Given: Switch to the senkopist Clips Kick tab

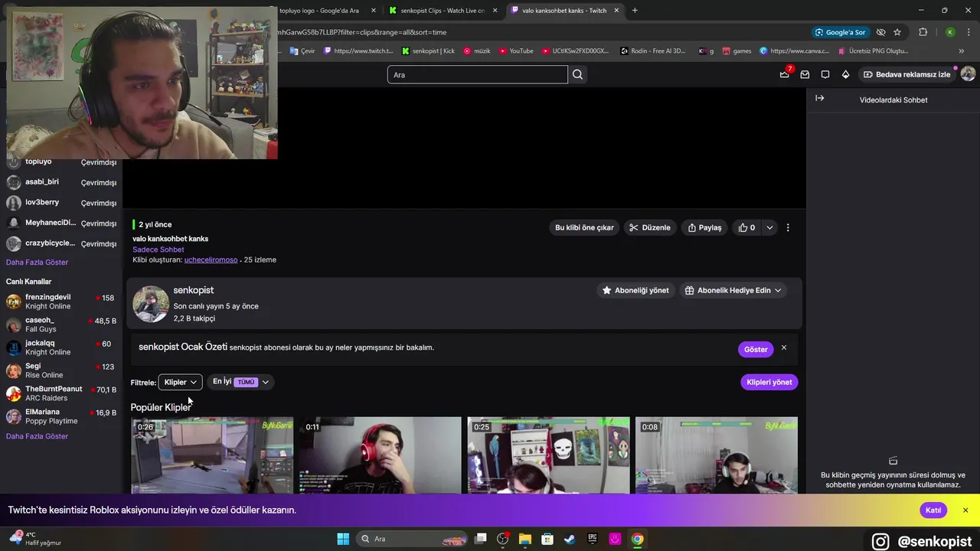Looking at the screenshot, I should click(x=443, y=11).
